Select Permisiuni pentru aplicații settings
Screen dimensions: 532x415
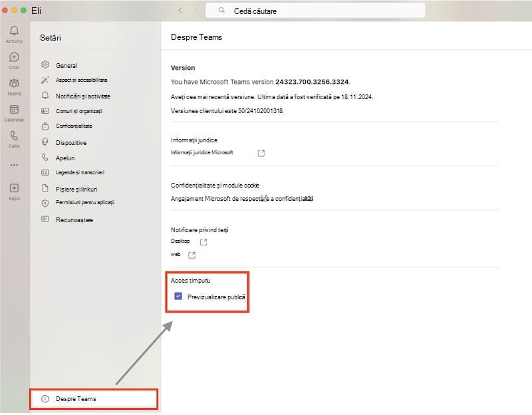coord(85,202)
